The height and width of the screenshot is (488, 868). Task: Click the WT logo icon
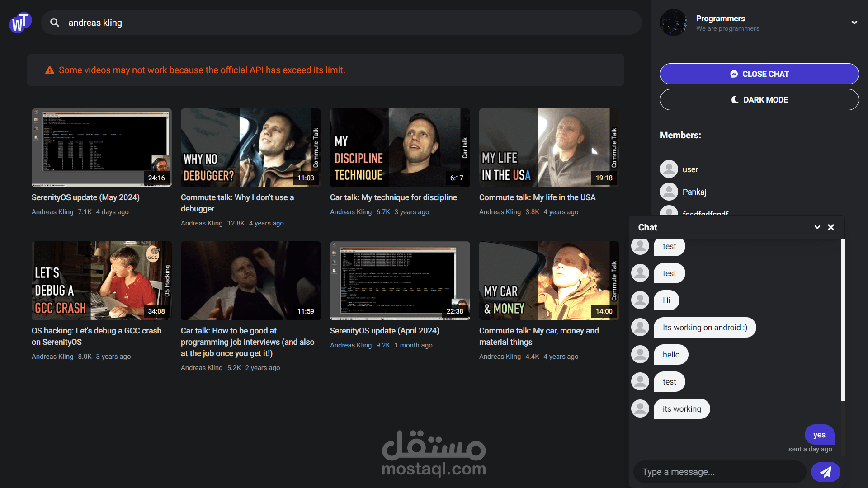point(20,23)
